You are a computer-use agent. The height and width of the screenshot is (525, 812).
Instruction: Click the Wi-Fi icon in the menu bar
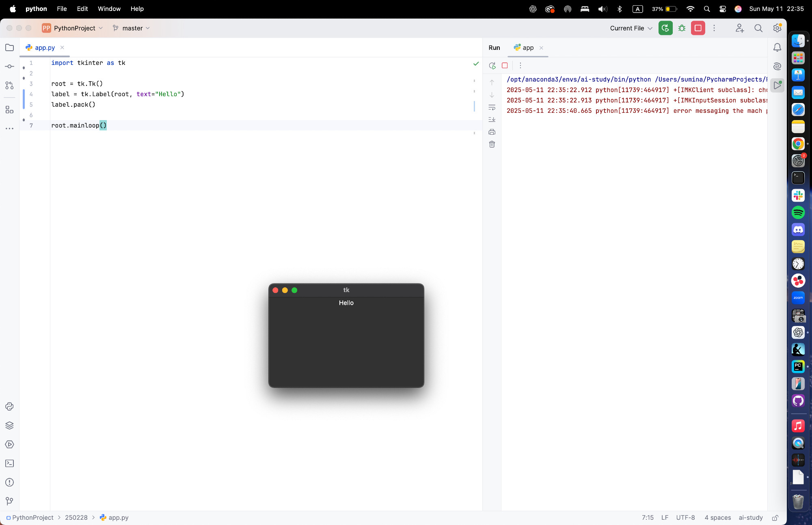click(690, 9)
